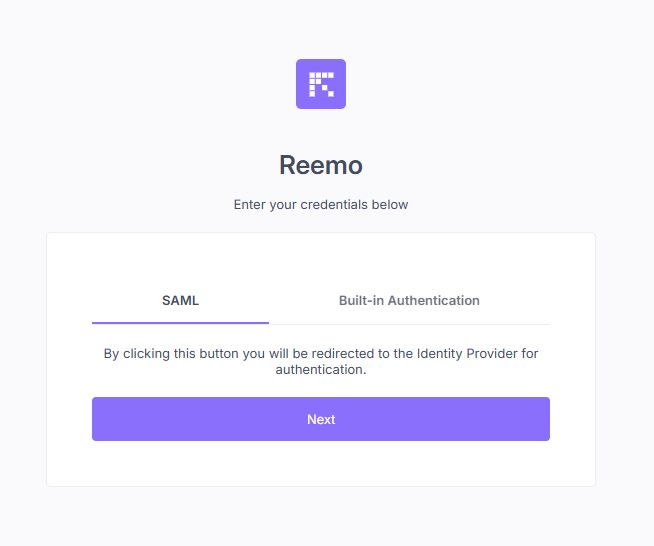Select the SAML tab

tap(180, 300)
